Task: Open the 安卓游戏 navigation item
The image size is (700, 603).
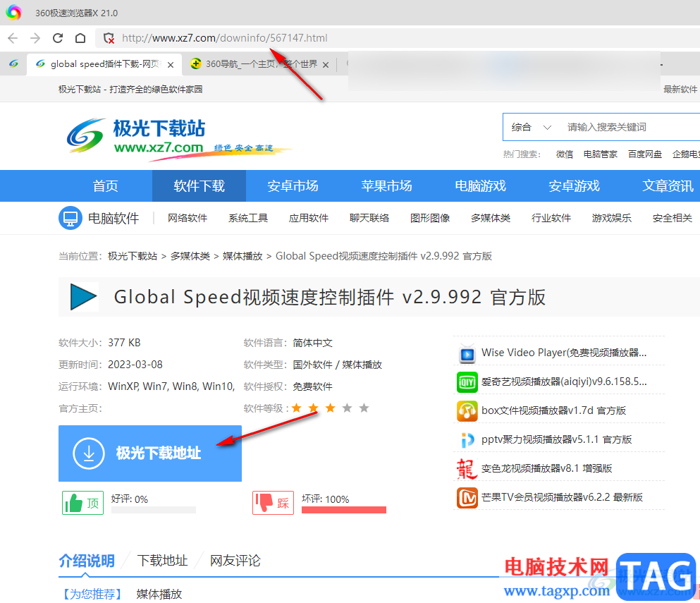Action: [574, 185]
